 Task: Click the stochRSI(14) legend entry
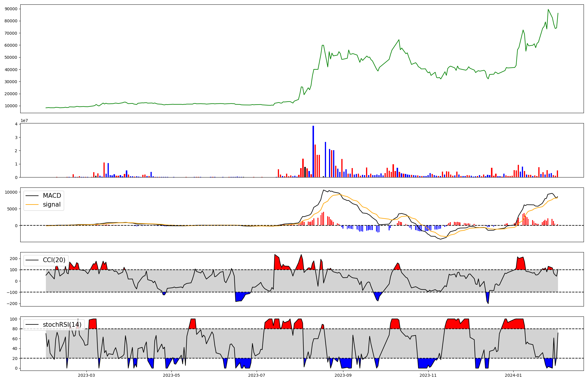(x=62, y=325)
